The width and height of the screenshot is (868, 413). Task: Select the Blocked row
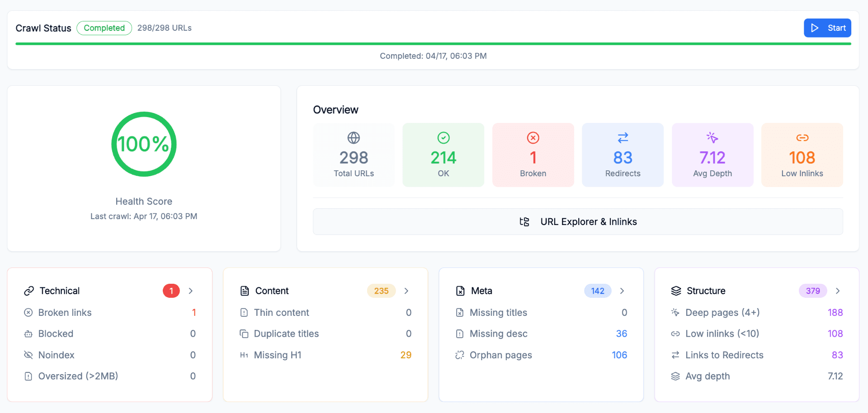110,334
